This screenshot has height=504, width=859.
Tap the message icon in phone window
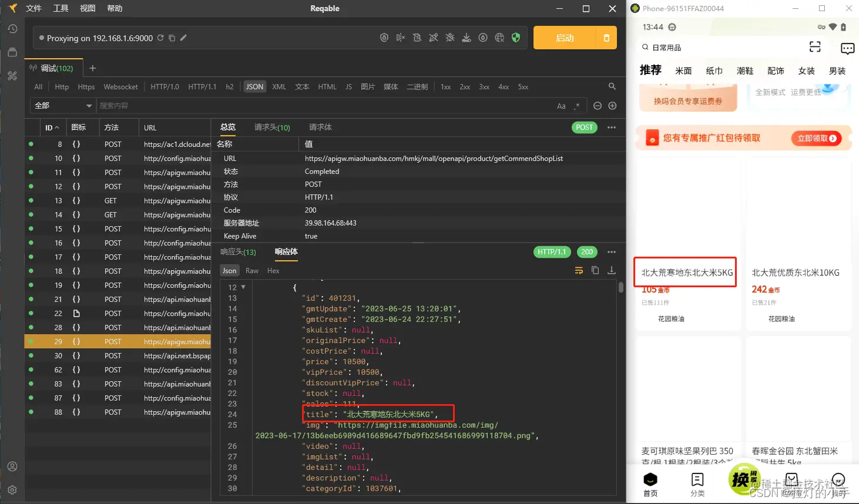click(x=847, y=48)
